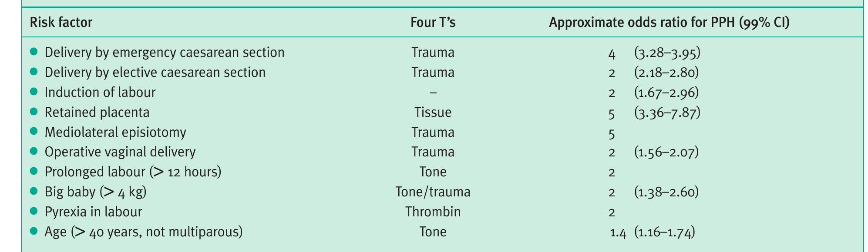Click the bullet beside "Retained placenta"

coord(34,112)
